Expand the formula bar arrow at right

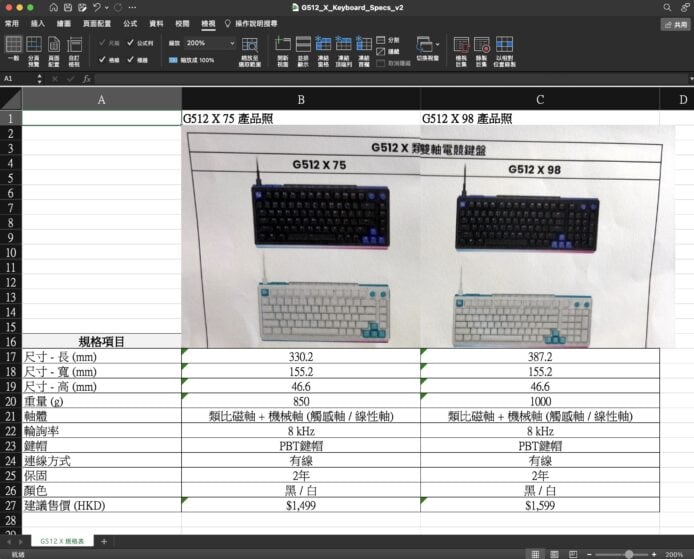coord(690,79)
